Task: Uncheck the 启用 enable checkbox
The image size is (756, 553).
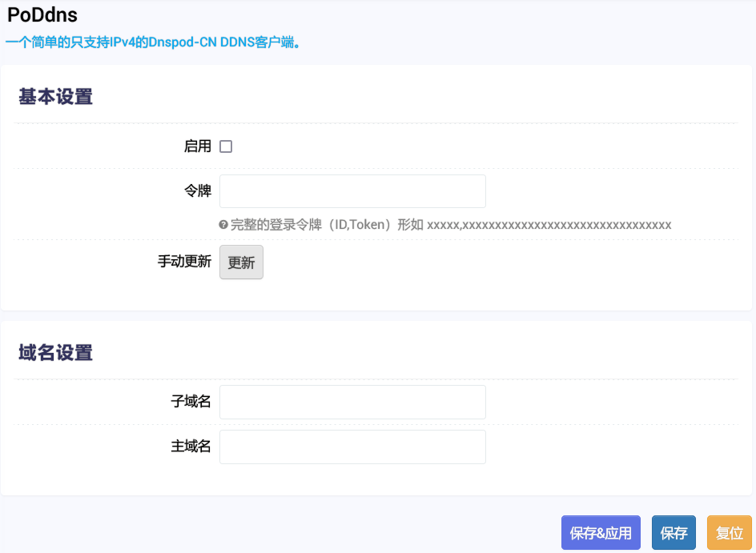Action: tap(226, 146)
